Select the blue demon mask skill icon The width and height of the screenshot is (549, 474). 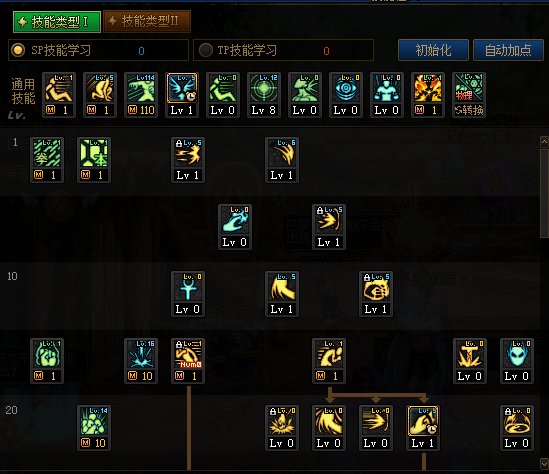(x=517, y=361)
